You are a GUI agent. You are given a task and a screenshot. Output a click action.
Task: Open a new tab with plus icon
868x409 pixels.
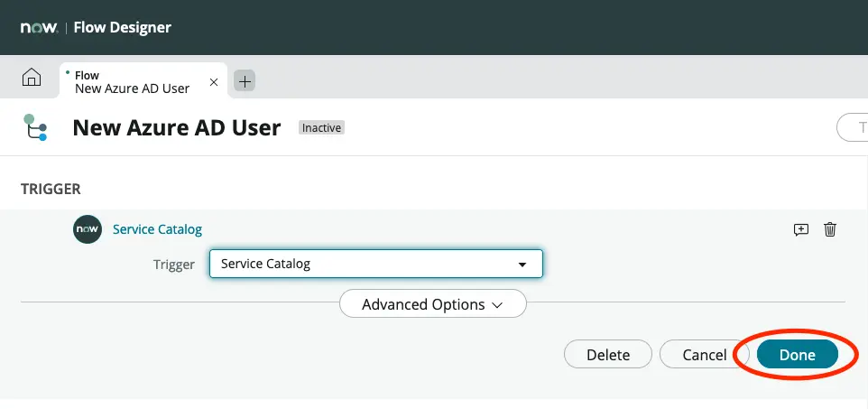coord(245,81)
